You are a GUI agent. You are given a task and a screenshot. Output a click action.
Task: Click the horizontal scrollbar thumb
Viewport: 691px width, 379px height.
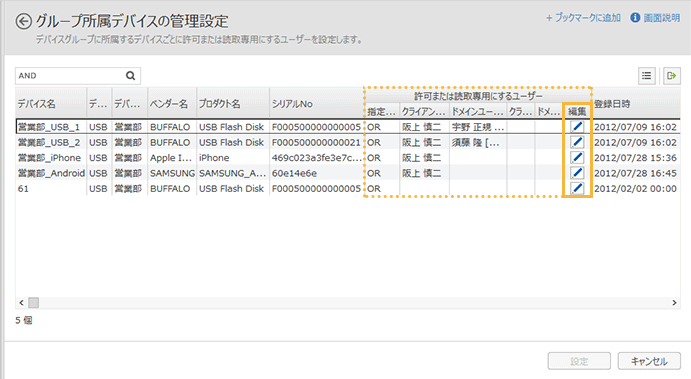pyautogui.click(x=33, y=303)
